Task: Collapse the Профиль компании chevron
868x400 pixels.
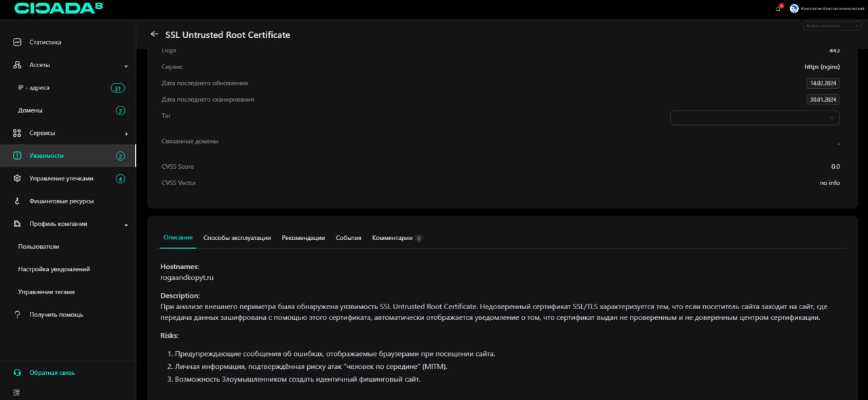Action: (126, 224)
